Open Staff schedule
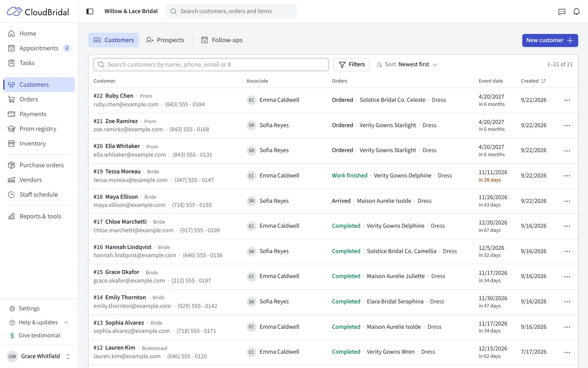Viewport: 588px width, 368px height. pos(39,195)
